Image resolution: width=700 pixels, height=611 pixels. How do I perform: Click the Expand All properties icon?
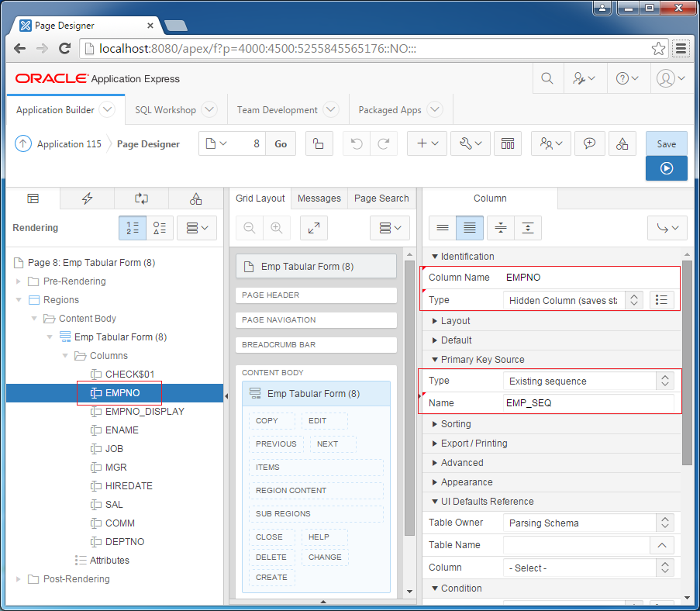[528, 228]
